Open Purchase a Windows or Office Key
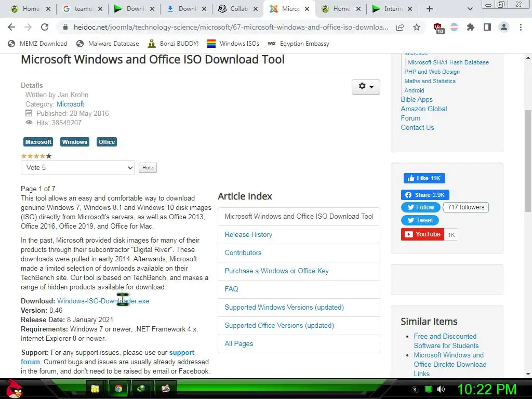Screen dimensions: 532x399 pyautogui.click(x=276, y=271)
